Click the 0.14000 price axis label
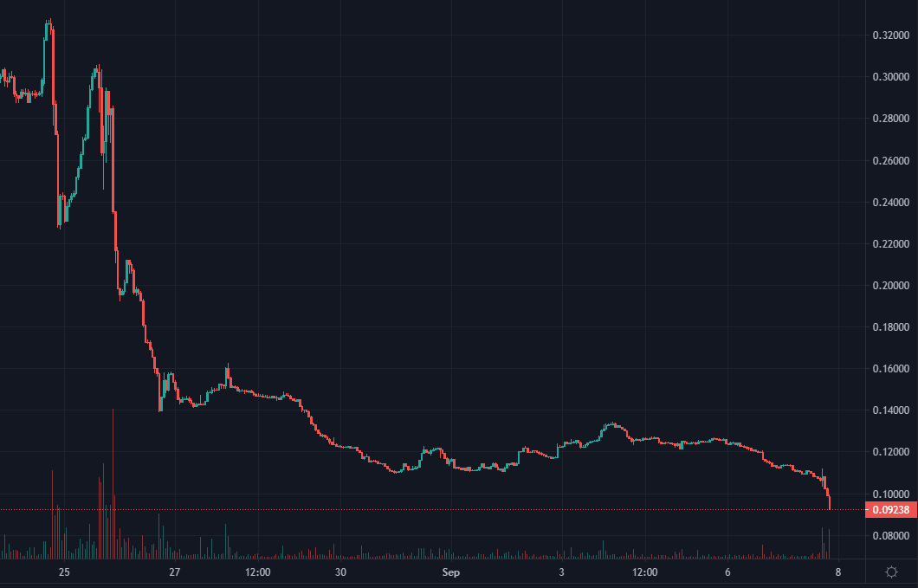 (x=891, y=410)
